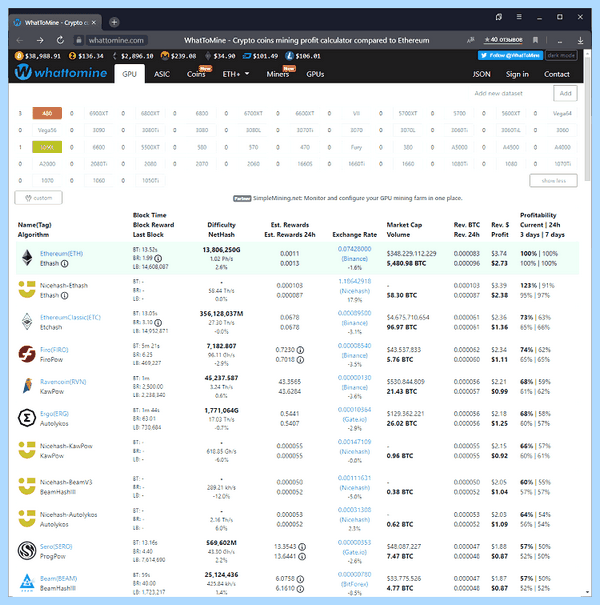
Task: Click the Sero coin logo
Action: [27, 551]
